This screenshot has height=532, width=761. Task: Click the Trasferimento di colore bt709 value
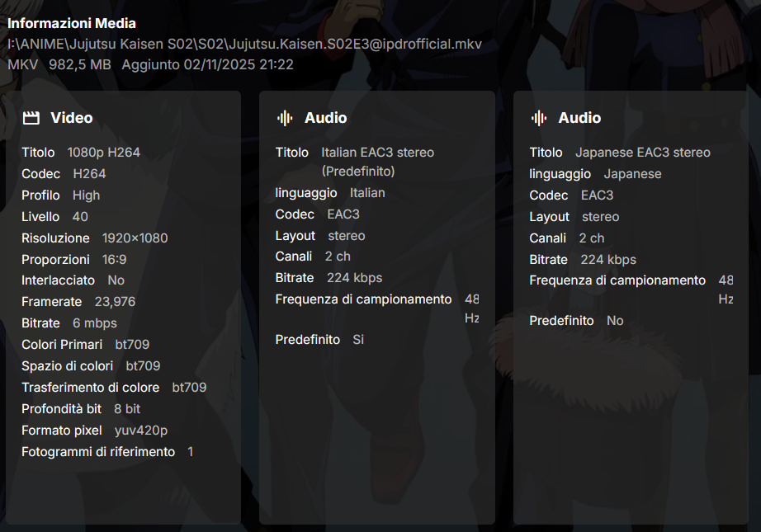pos(189,388)
